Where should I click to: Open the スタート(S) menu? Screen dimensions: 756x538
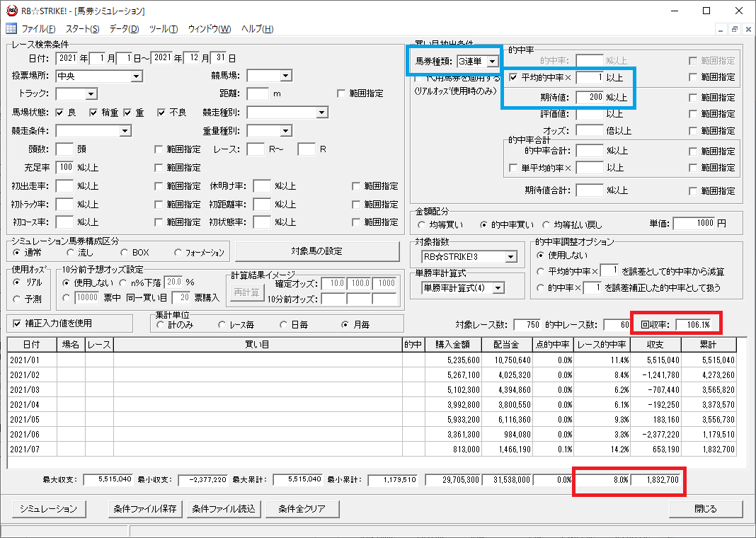pos(82,29)
